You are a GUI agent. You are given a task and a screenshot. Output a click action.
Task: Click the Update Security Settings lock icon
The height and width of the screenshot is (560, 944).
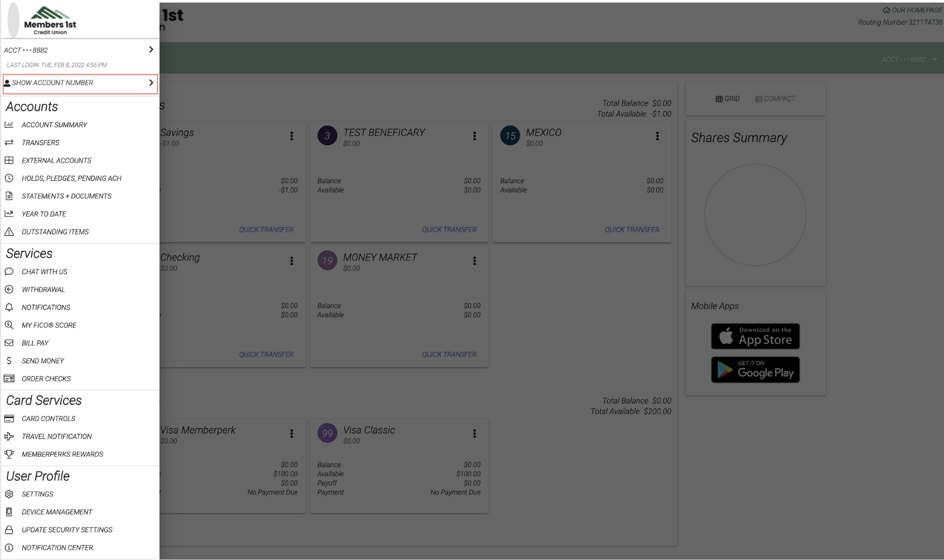tap(9, 530)
